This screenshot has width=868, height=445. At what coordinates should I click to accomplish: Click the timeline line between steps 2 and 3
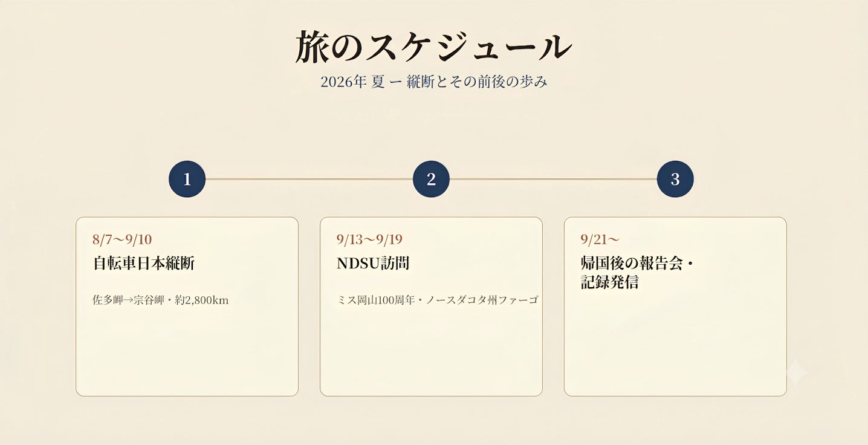553,179
